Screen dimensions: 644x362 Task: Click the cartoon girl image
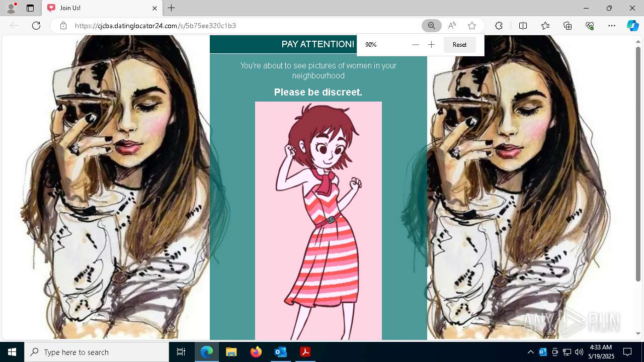318,221
